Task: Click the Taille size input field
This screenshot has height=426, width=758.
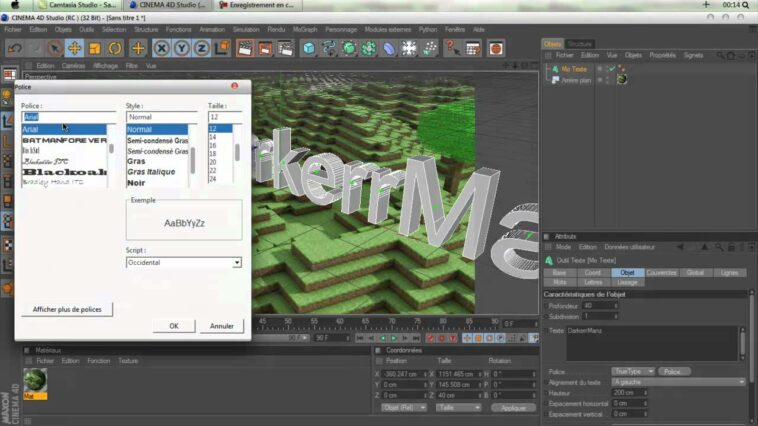Action: click(225, 117)
